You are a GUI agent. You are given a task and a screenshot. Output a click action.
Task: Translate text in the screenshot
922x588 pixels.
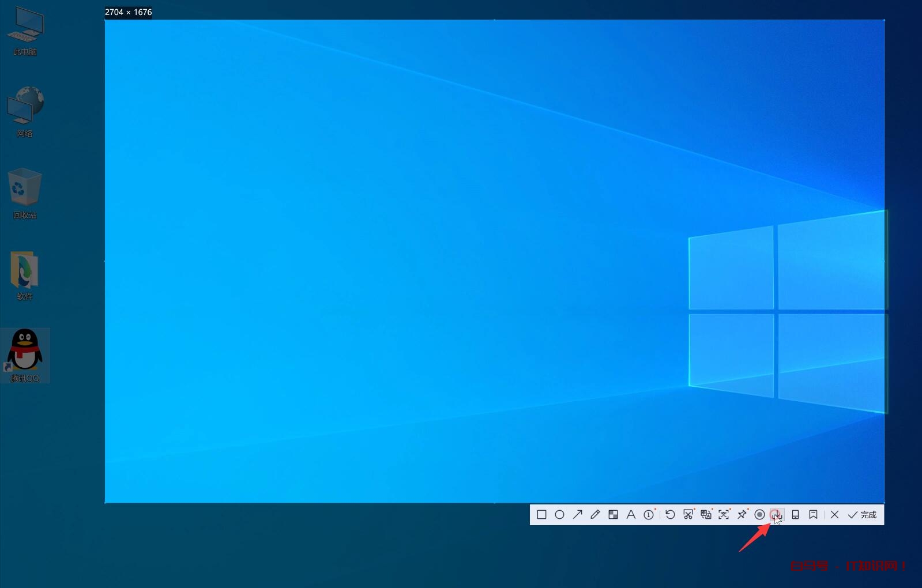[x=706, y=515]
